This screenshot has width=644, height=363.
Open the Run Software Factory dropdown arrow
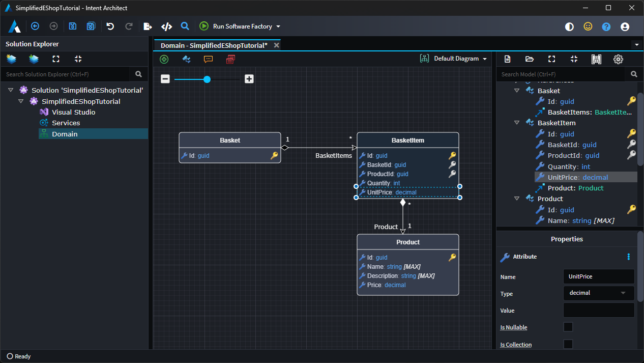(x=278, y=26)
